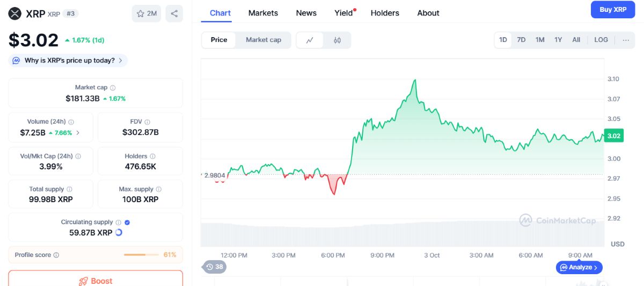644x286 pixels.
Task: Click the AI icon in price question
Action: (17, 61)
